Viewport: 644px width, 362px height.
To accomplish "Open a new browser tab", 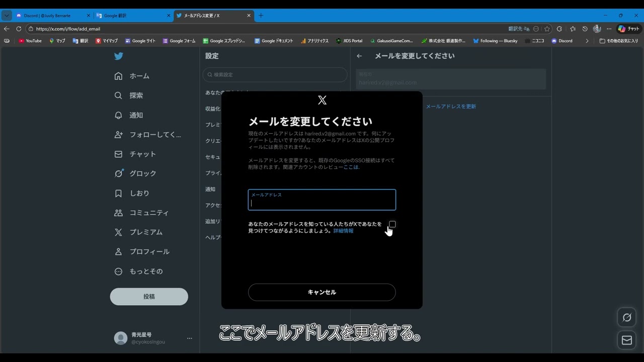I will 261,16.
